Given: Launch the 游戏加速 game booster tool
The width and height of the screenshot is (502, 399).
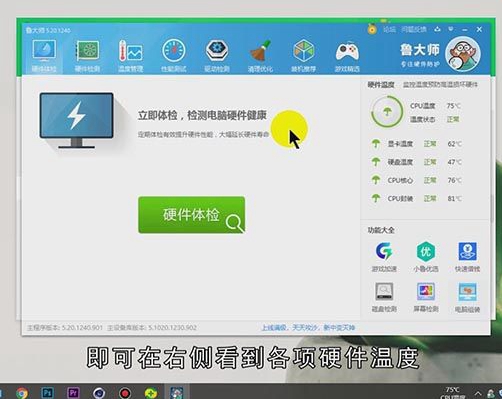Looking at the screenshot, I should [384, 257].
